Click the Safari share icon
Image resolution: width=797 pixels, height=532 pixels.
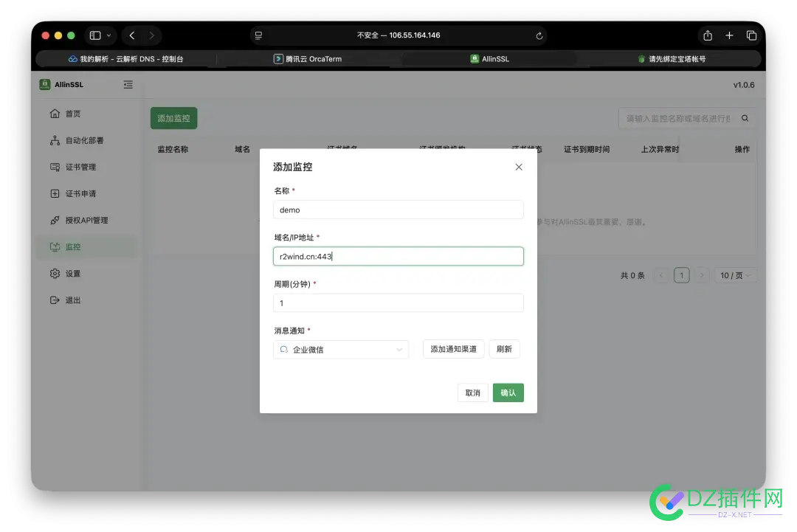click(708, 35)
